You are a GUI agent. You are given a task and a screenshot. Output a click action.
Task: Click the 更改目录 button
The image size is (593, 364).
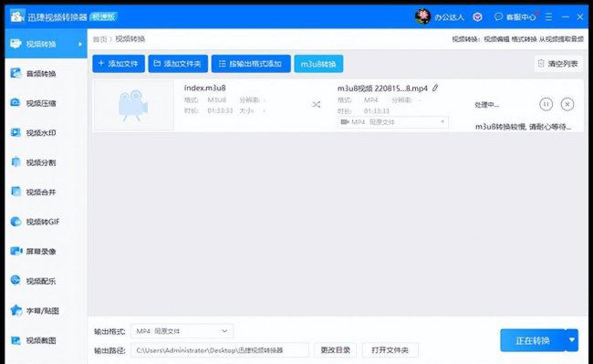click(336, 350)
